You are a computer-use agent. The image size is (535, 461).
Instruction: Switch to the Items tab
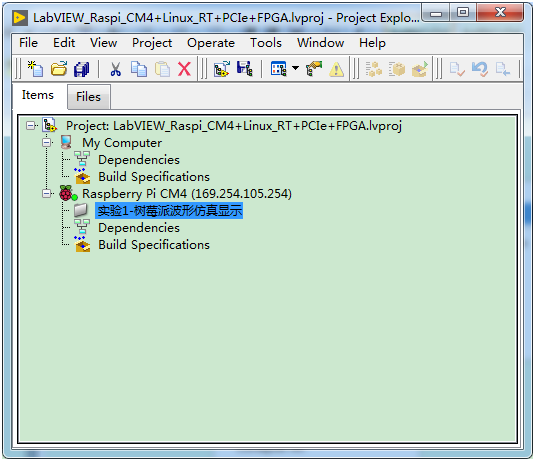tap(38, 95)
